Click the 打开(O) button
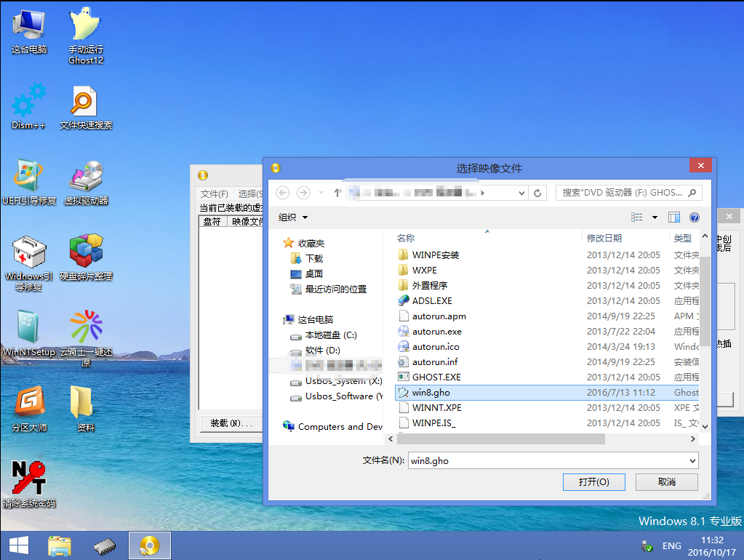 (x=593, y=481)
